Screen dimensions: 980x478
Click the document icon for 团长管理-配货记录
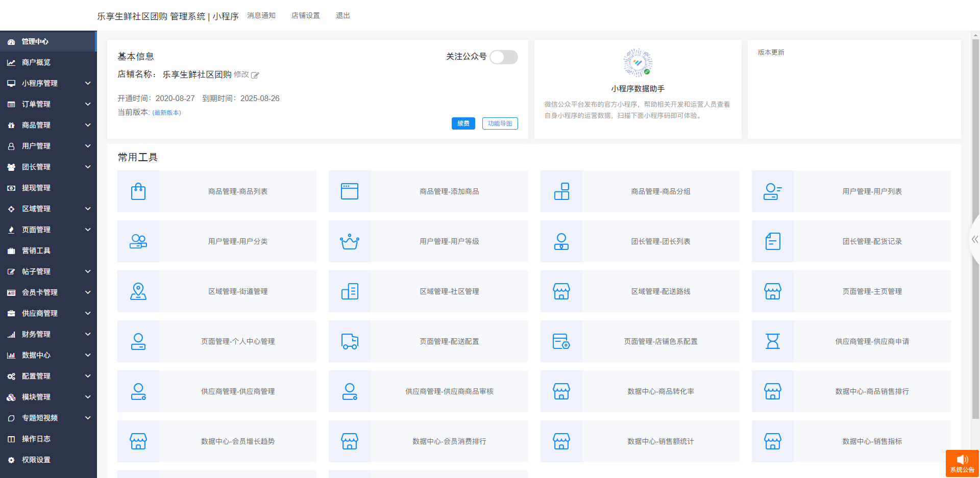[772, 241]
